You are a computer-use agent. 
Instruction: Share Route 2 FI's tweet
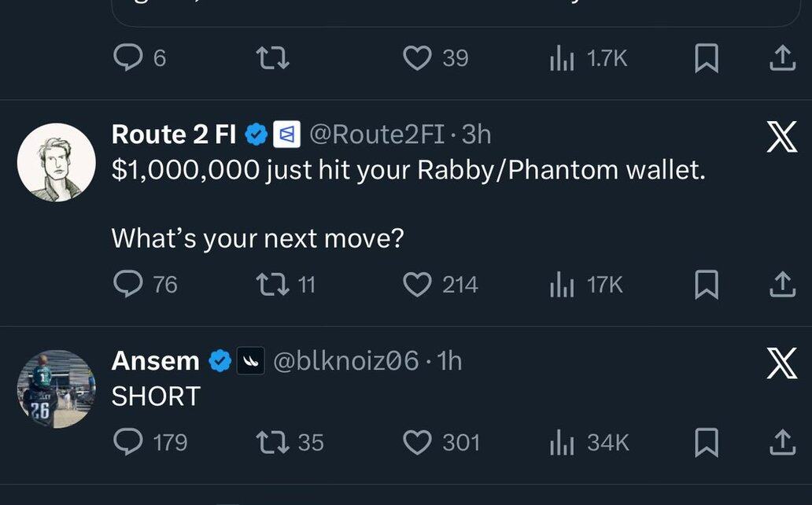(781, 284)
